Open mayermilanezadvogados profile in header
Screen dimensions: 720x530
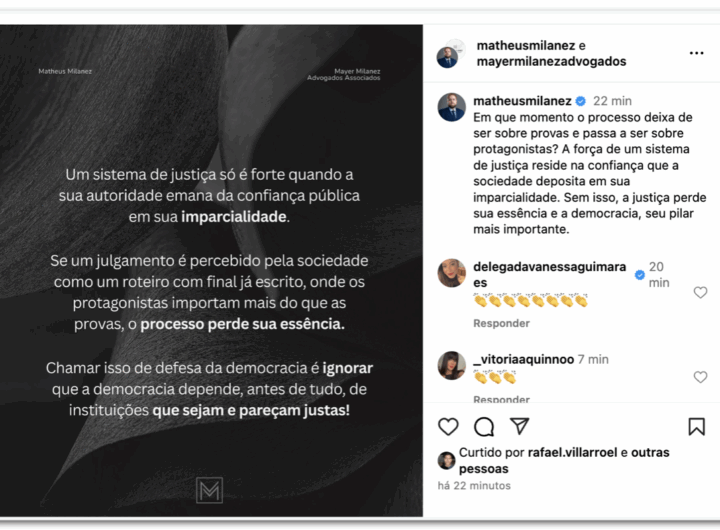point(551,62)
